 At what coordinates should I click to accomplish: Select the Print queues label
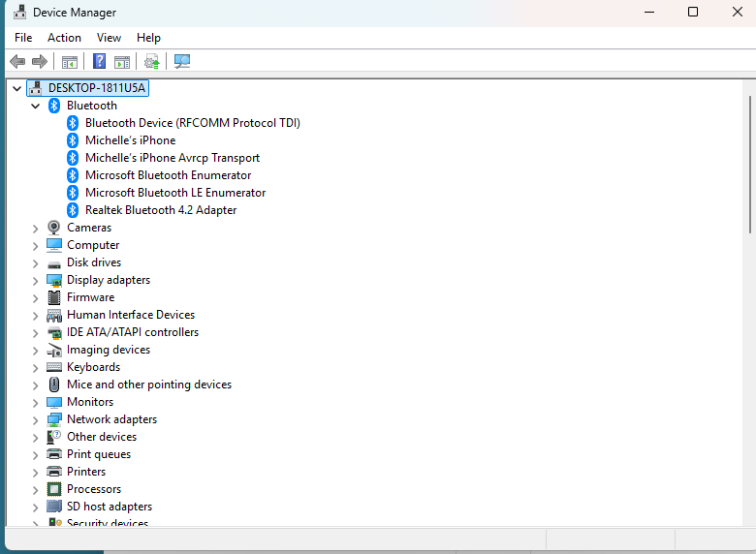(99, 454)
